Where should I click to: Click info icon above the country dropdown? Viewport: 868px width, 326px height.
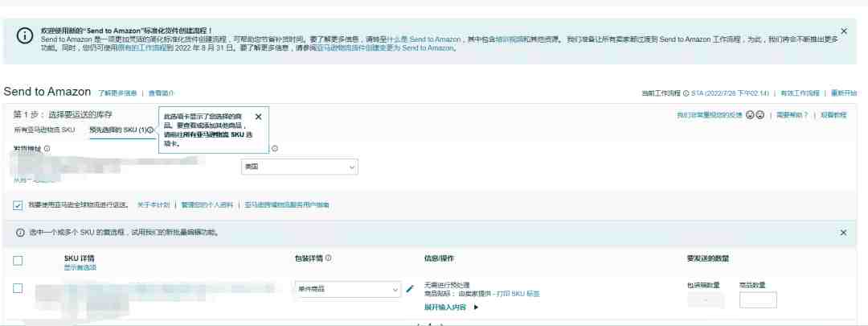[275, 149]
